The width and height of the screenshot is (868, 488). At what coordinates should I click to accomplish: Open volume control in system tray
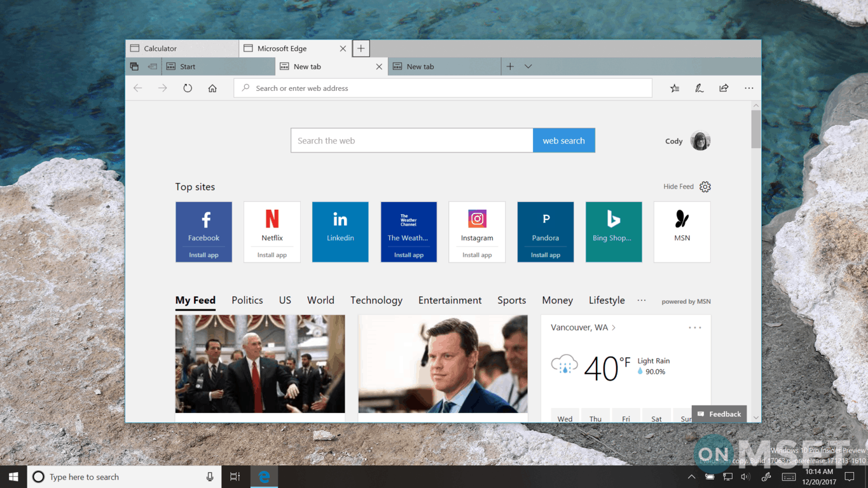[745, 477]
